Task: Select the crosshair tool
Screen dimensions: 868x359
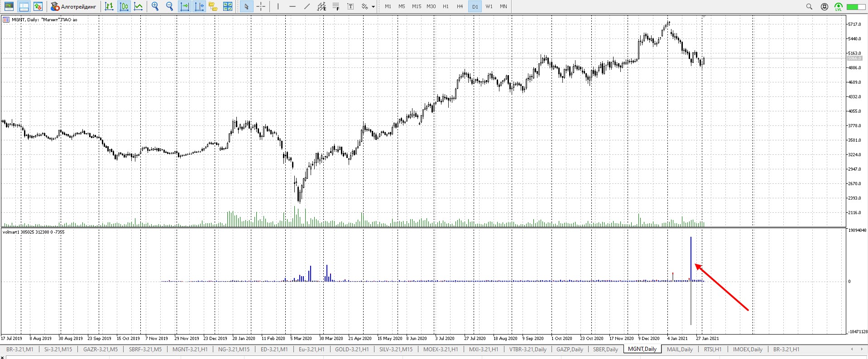Action: (x=261, y=6)
